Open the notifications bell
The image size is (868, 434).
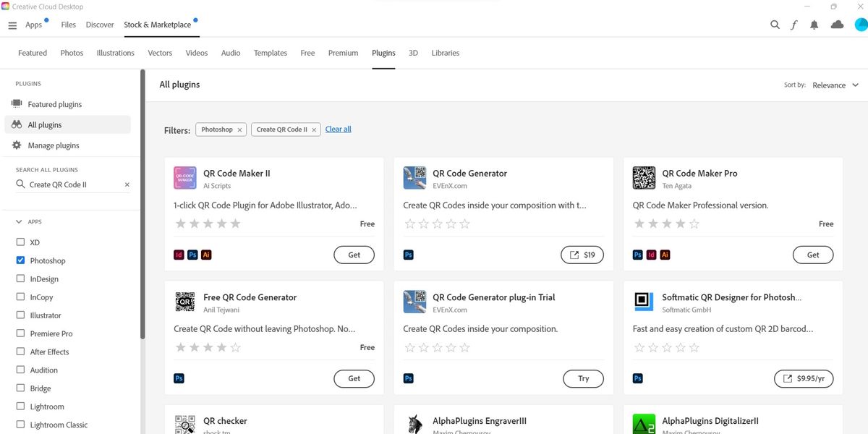[814, 25]
